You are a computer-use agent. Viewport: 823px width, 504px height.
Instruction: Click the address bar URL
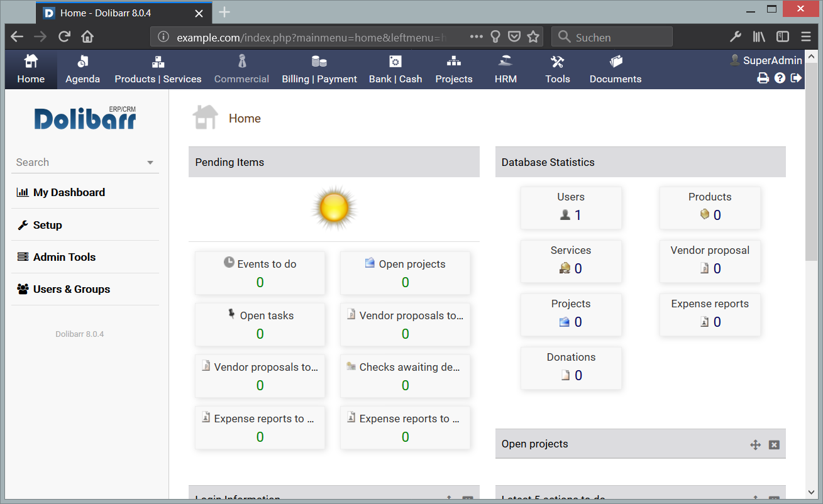pos(311,37)
